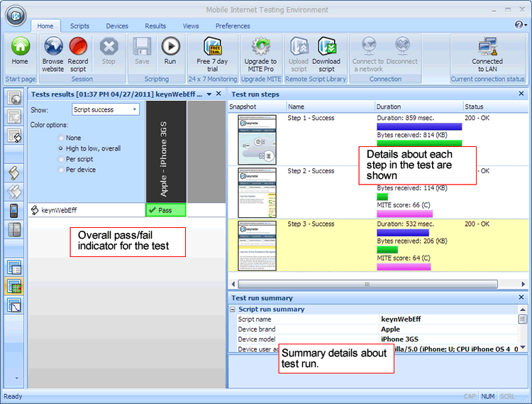Select the Per device color option
The image size is (532, 404).
pos(61,170)
